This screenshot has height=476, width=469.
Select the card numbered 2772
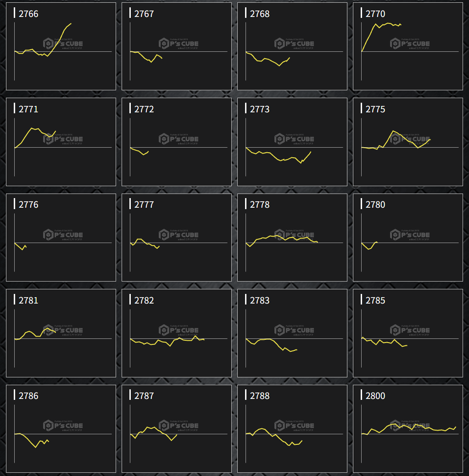(177, 142)
